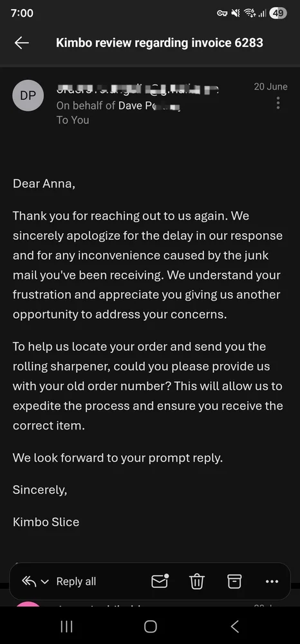Open the message options three-dot menu
The image size is (300, 644).
tap(278, 103)
